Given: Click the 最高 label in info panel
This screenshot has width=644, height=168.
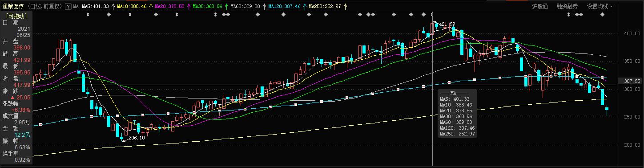Looking at the screenshot, I should pyautogui.click(x=11, y=53).
